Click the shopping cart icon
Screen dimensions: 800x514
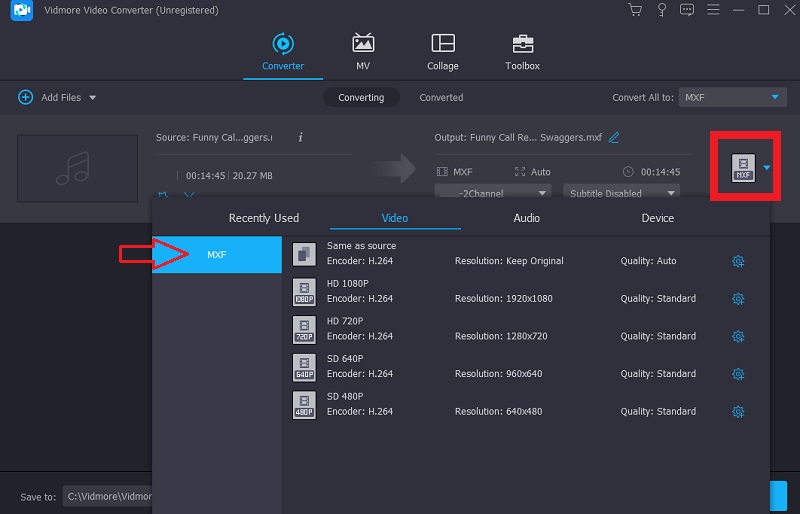pyautogui.click(x=634, y=10)
